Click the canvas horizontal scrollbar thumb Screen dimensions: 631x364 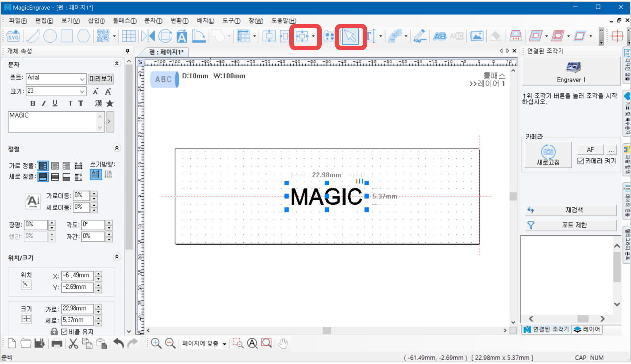coord(327,330)
